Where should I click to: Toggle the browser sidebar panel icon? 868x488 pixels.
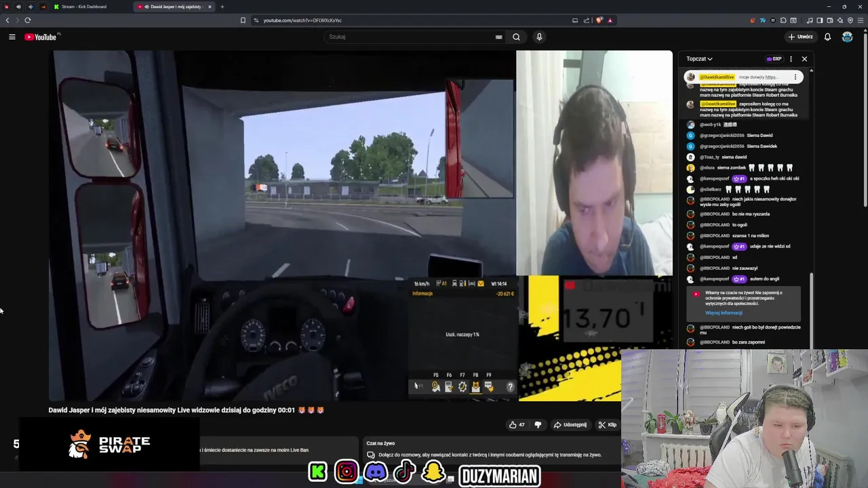point(821,20)
